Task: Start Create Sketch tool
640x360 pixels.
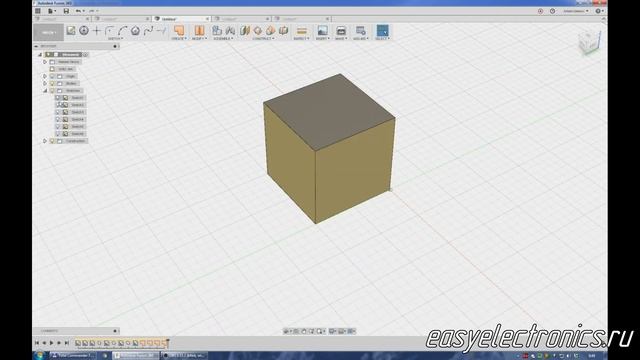Action: coord(71,31)
